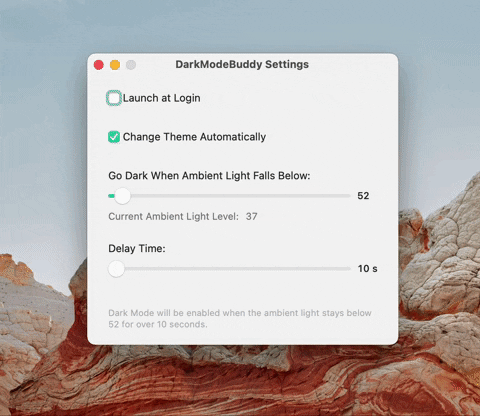
Task: Click the Dark Mode will be enabled description
Action: tap(240, 318)
